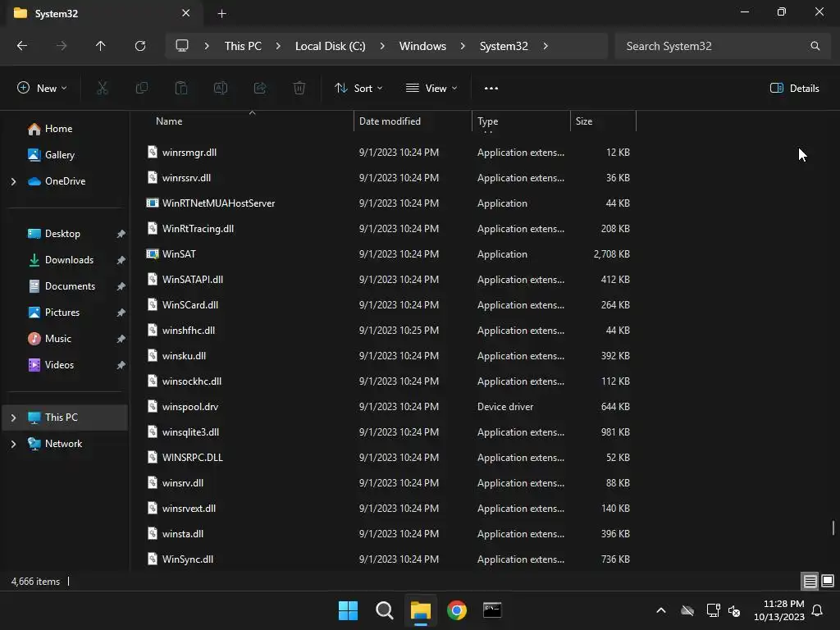Screen dimensions: 840x630
Task: Go back using the left arrow
Action: point(22,46)
